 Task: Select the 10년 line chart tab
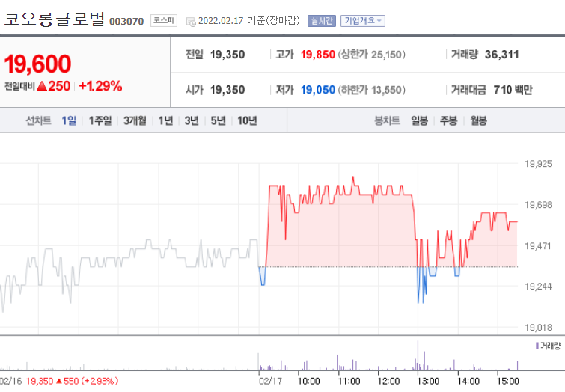tap(247, 120)
